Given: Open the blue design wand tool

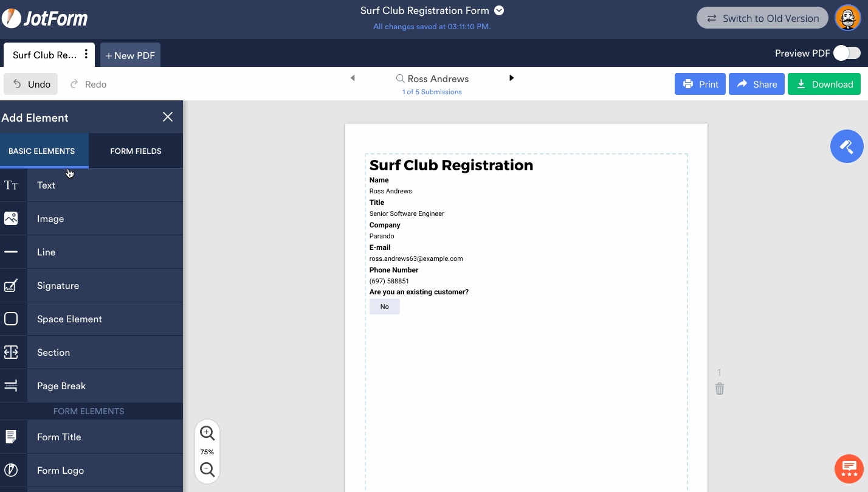Looking at the screenshot, I should coord(847,146).
